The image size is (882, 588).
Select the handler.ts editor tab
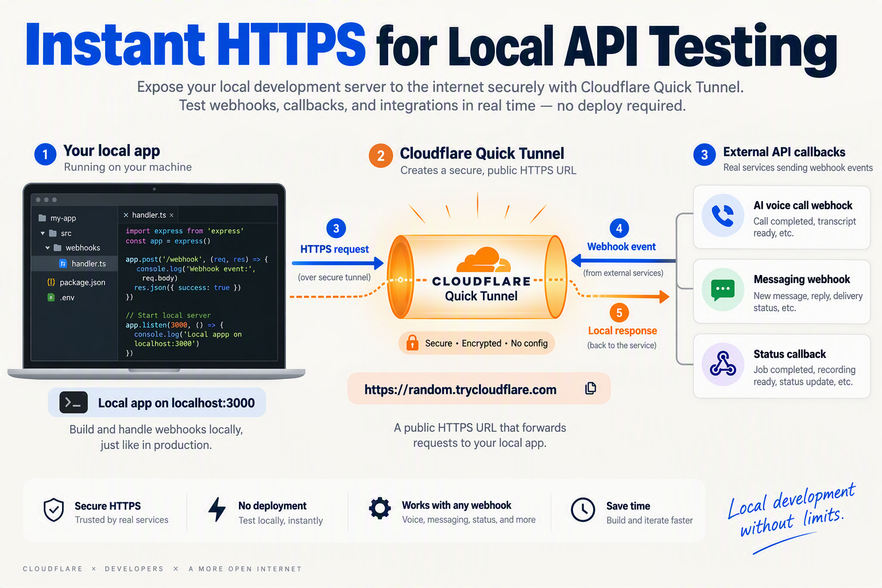coord(148,215)
